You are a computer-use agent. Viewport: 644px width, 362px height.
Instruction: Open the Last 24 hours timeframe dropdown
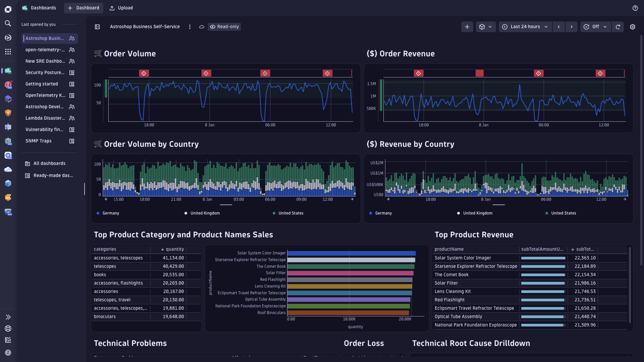[x=526, y=27]
